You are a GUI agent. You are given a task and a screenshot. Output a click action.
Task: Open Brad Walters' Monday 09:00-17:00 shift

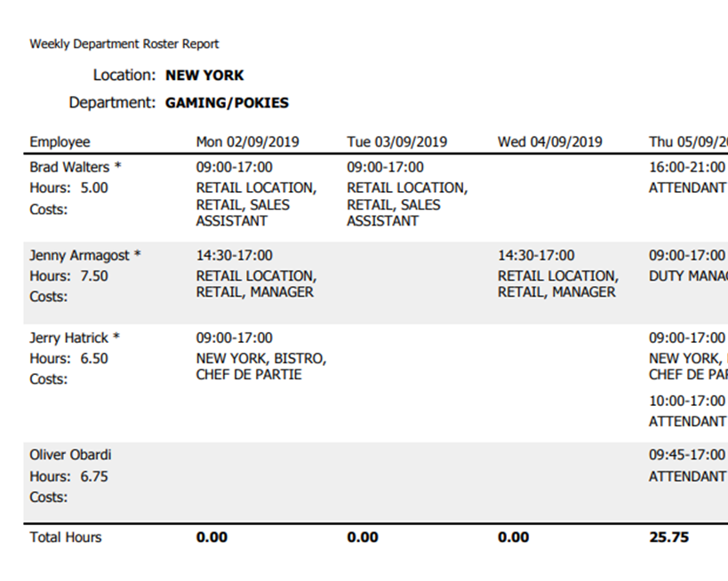(x=235, y=167)
